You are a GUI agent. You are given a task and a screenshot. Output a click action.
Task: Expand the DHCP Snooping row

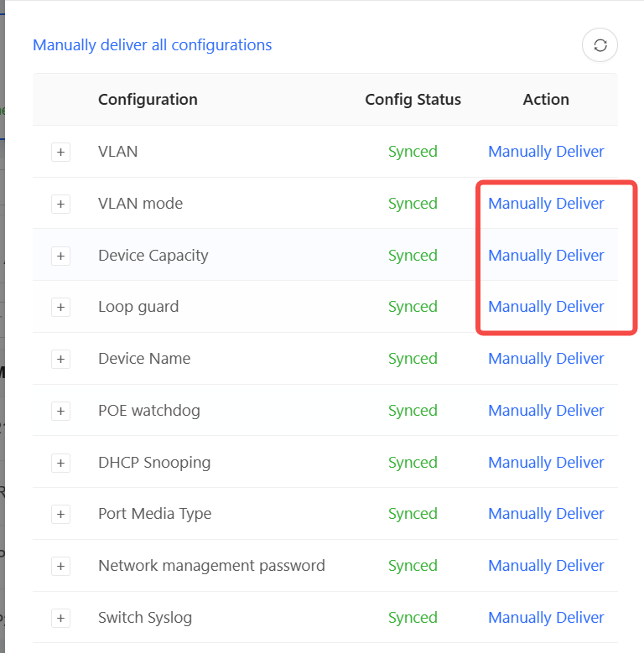61,463
